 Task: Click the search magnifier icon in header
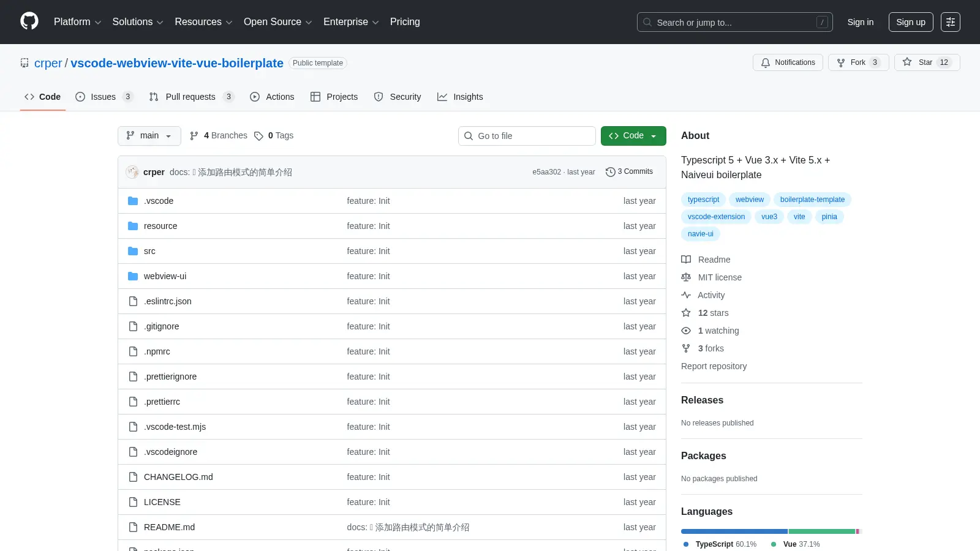click(x=647, y=22)
